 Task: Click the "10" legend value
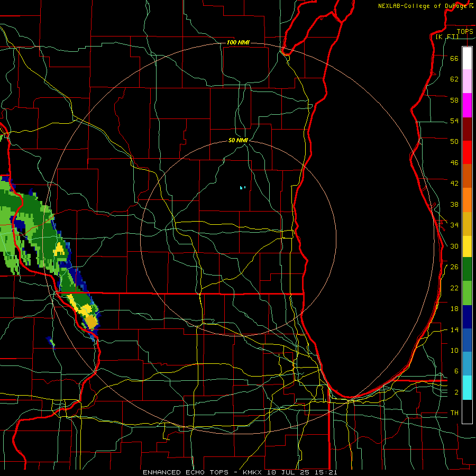tap(454, 350)
